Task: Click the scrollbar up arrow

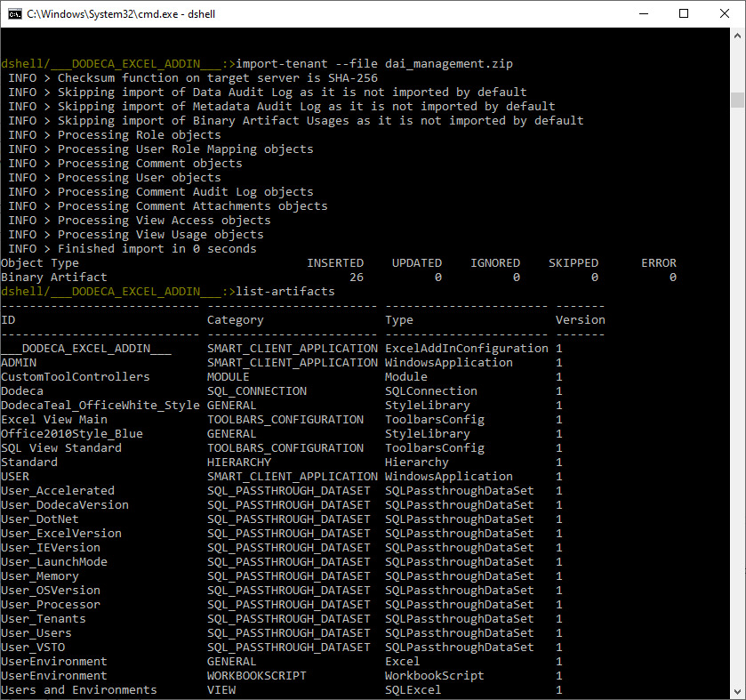Action: (x=737, y=36)
